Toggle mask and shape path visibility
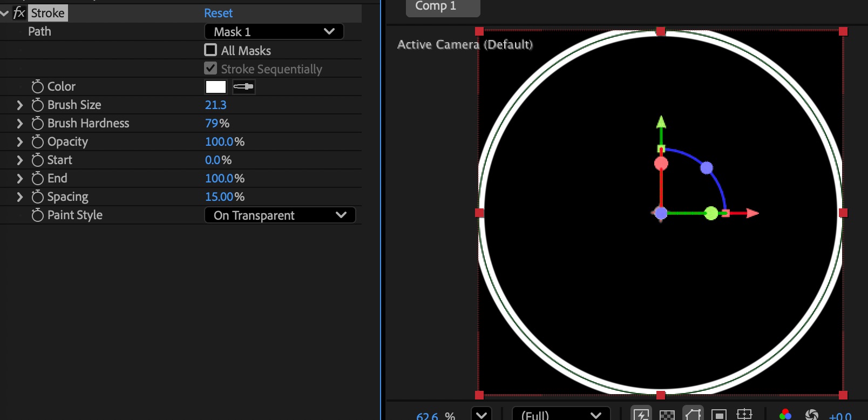Viewport: 868px width, 420px height. [x=693, y=414]
